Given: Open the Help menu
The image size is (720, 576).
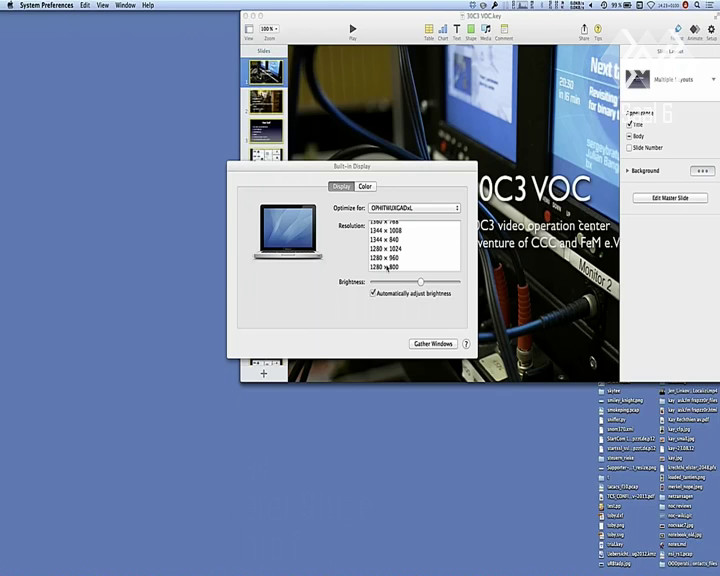Looking at the screenshot, I should (148, 5).
